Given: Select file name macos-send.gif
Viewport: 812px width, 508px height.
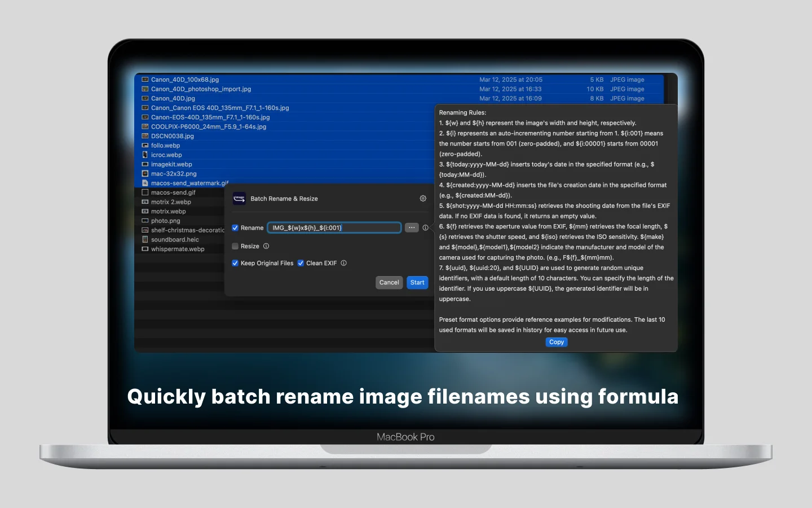Looking at the screenshot, I should (x=173, y=192).
